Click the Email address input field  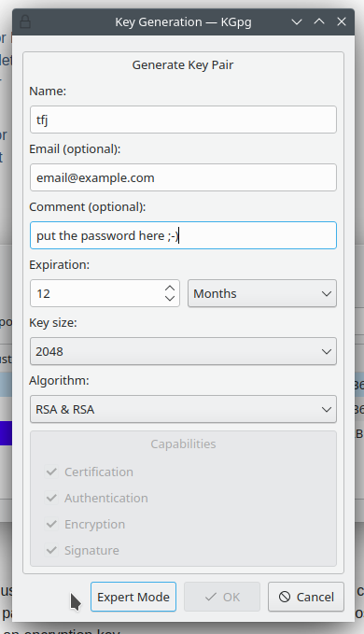(x=183, y=177)
